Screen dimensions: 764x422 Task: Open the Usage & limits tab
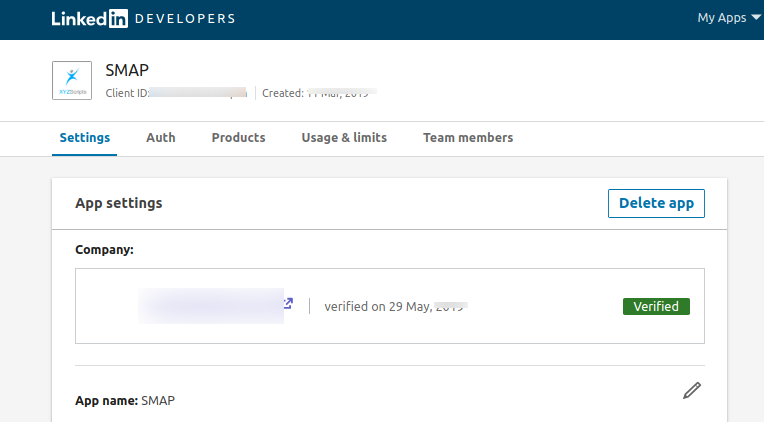[x=344, y=138]
